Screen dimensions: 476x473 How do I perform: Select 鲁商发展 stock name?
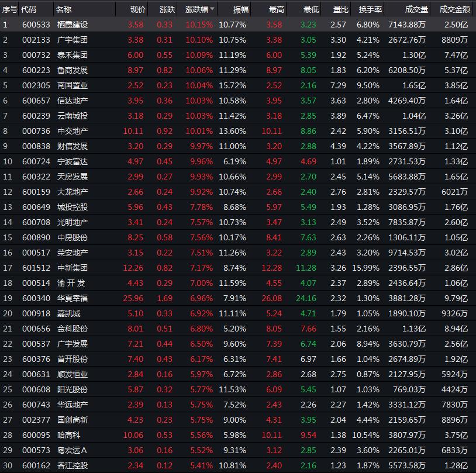point(73,70)
